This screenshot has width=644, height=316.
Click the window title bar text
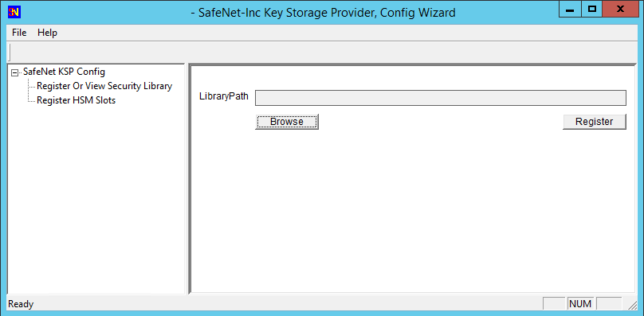pyautogui.click(x=323, y=13)
